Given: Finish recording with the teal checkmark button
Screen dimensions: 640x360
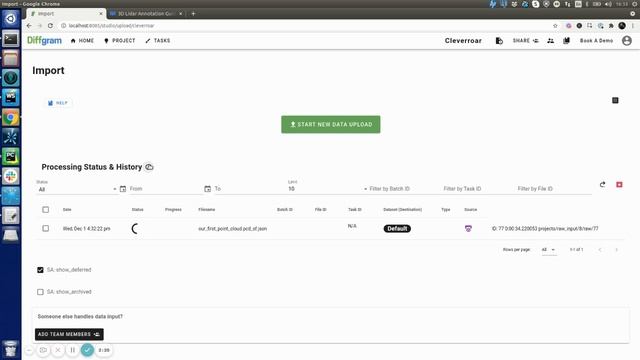Looking at the screenshot, I should coord(87,350).
